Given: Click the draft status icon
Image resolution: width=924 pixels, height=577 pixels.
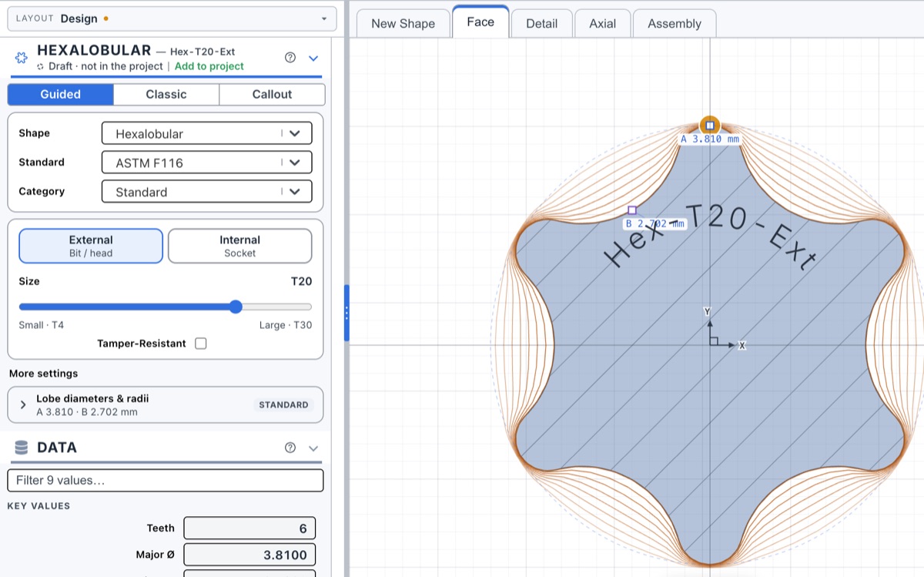Looking at the screenshot, I should [x=41, y=66].
